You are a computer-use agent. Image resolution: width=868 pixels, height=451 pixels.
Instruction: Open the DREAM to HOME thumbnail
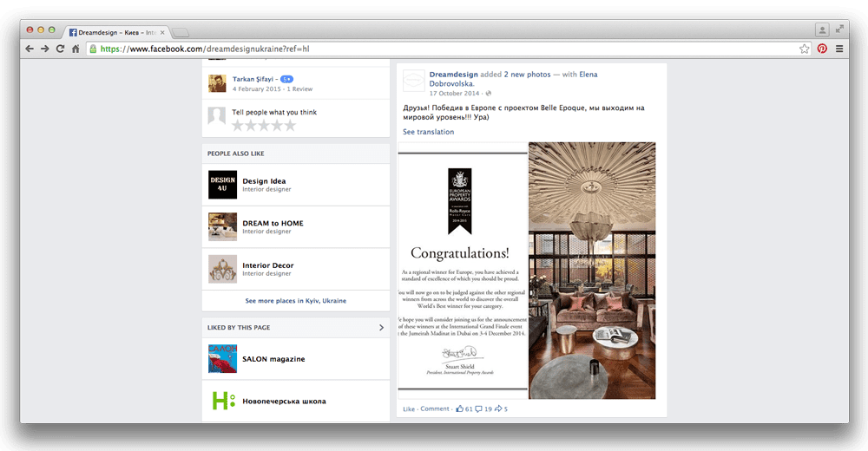tap(222, 226)
